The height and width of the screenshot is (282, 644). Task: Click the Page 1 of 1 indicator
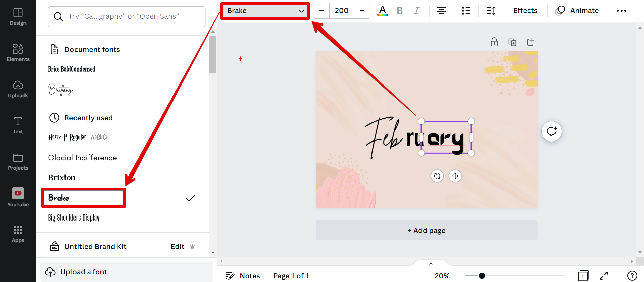[x=291, y=276]
